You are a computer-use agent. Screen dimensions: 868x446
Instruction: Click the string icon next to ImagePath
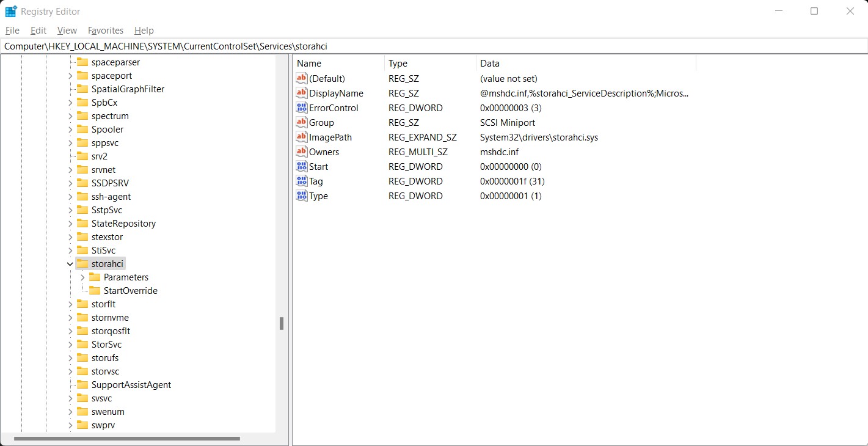[301, 137]
